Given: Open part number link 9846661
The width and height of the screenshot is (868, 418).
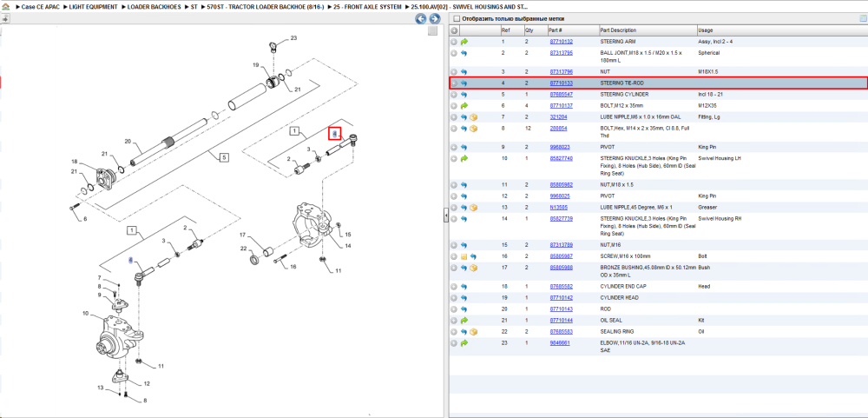Looking at the screenshot, I should pyautogui.click(x=559, y=343).
